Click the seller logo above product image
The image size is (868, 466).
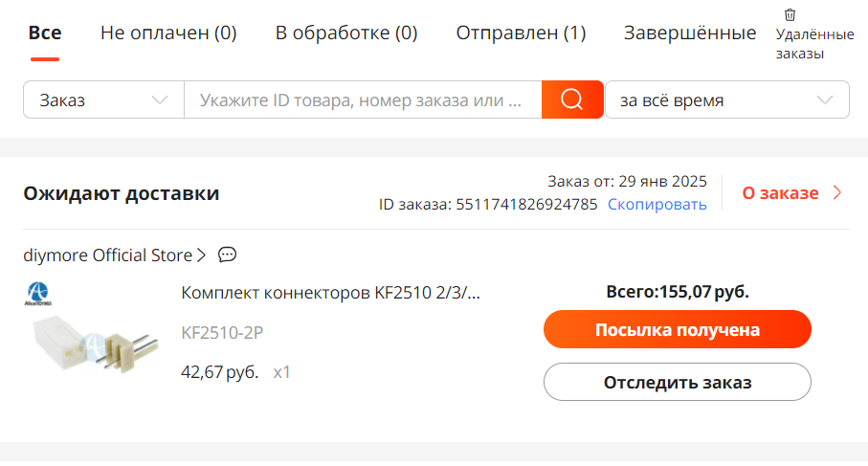click(37, 294)
